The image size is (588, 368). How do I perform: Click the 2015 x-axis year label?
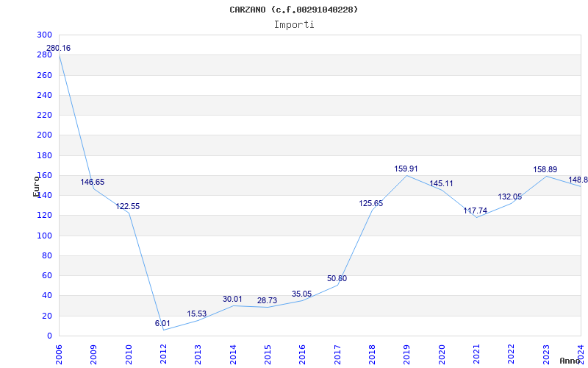[268, 355]
